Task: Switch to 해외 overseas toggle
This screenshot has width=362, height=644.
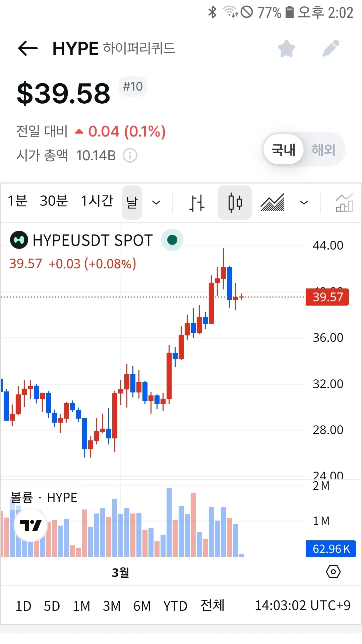Action: coord(323,150)
